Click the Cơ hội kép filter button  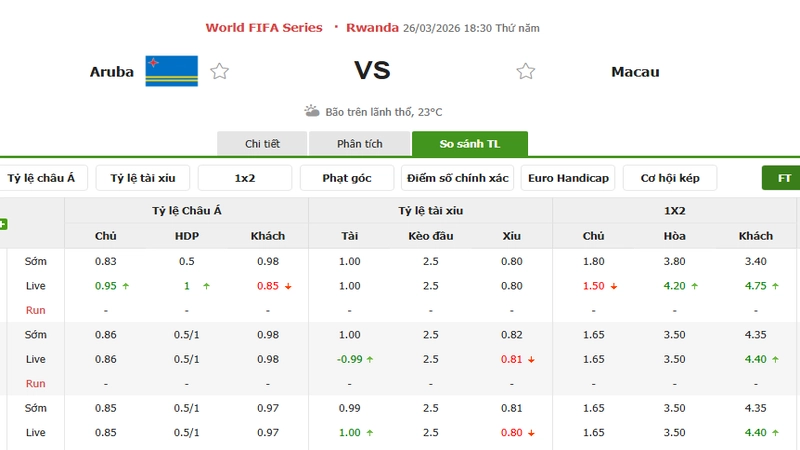(670, 178)
